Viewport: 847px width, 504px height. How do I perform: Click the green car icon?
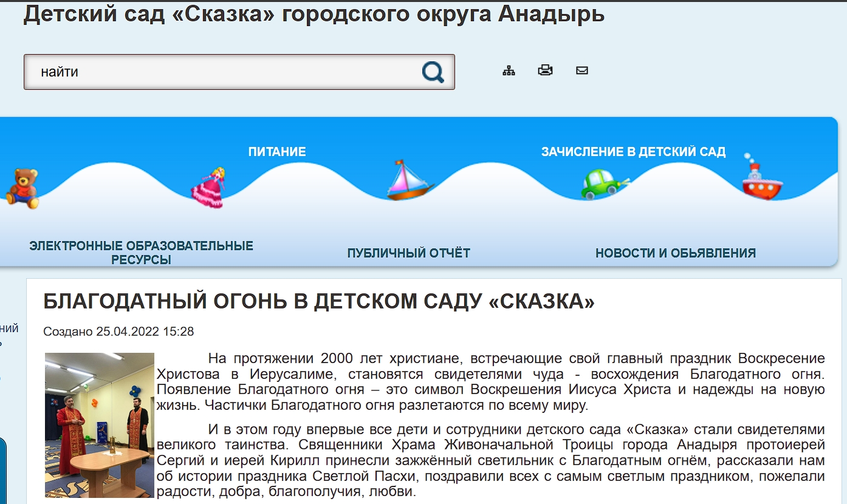point(603,185)
